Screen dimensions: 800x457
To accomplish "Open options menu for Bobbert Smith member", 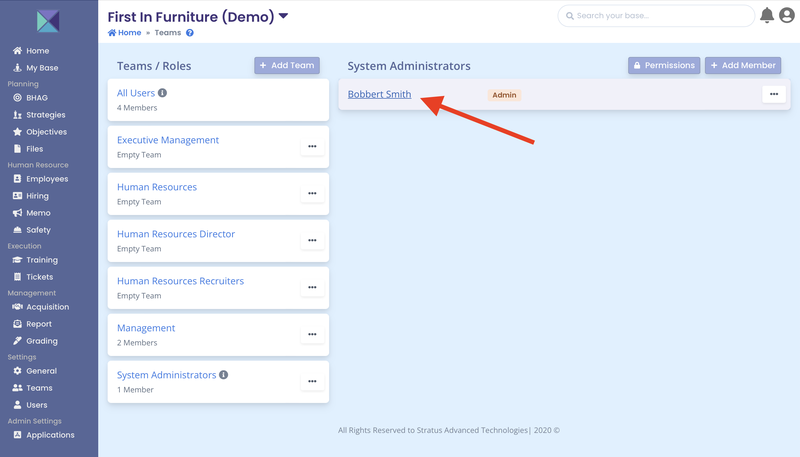I will [x=774, y=94].
